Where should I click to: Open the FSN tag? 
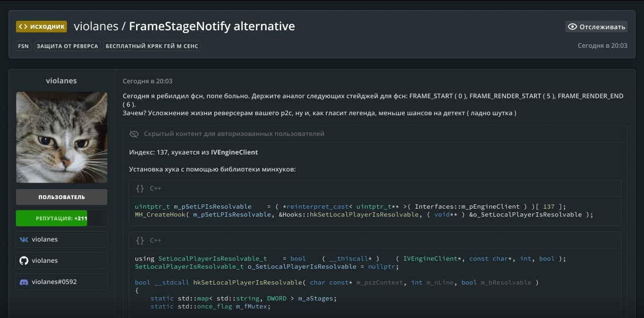coord(23,46)
